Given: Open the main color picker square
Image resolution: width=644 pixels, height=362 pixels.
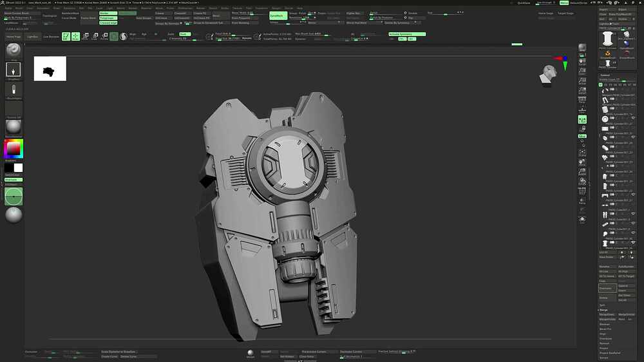Looking at the screenshot, I should pos(14,149).
